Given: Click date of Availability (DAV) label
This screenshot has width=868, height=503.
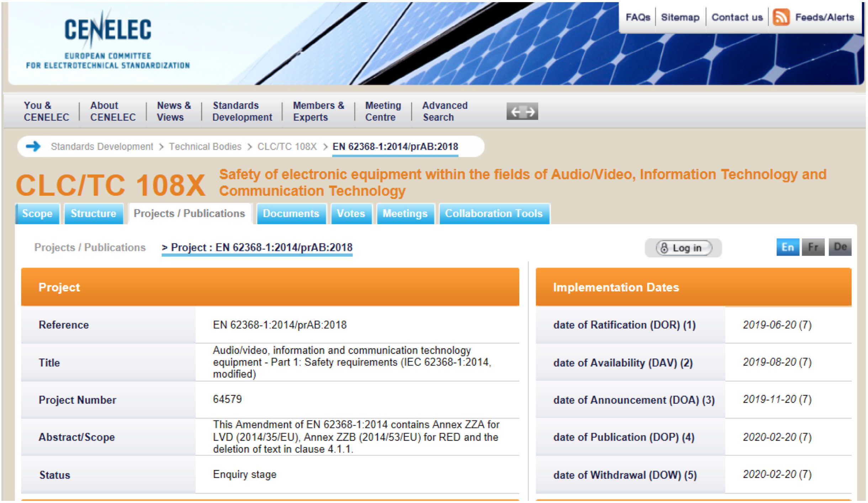Looking at the screenshot, I should click(x=623, y=363).
